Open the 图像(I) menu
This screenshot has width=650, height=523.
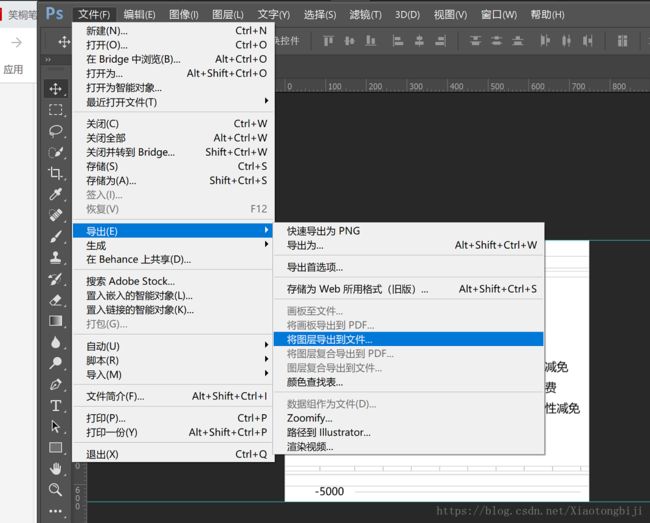click(184, 15)
